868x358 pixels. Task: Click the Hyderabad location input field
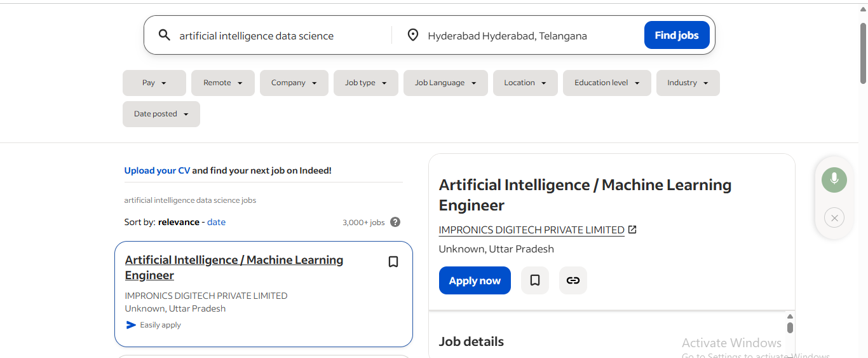[x=531, y=36]
